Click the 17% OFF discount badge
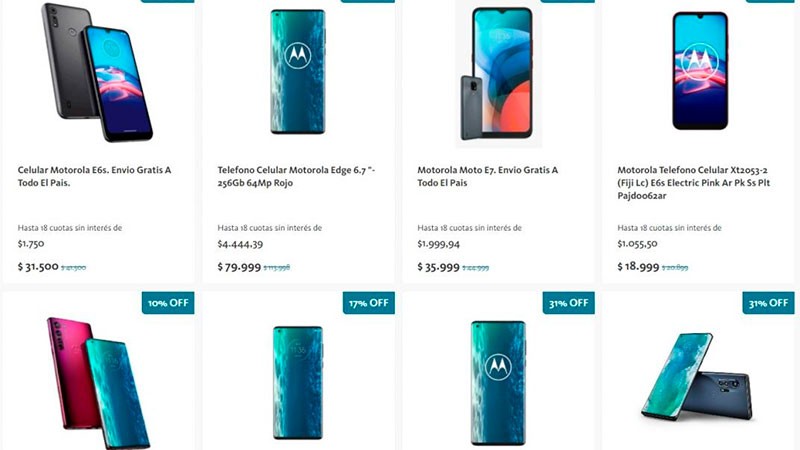The width and height of the screenshot is (800, 450). (368, 303)
